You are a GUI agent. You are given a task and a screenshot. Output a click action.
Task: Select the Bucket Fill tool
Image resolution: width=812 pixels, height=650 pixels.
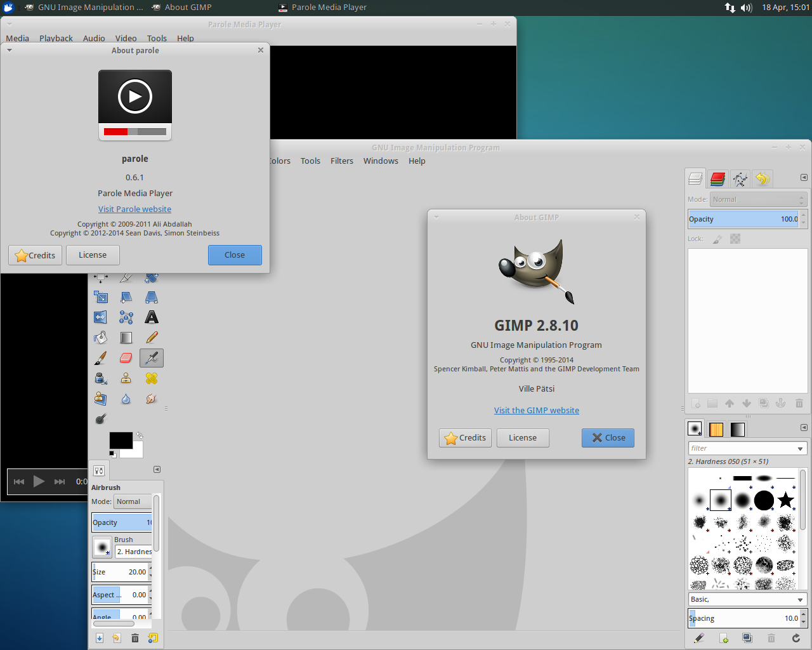[101, 338]
